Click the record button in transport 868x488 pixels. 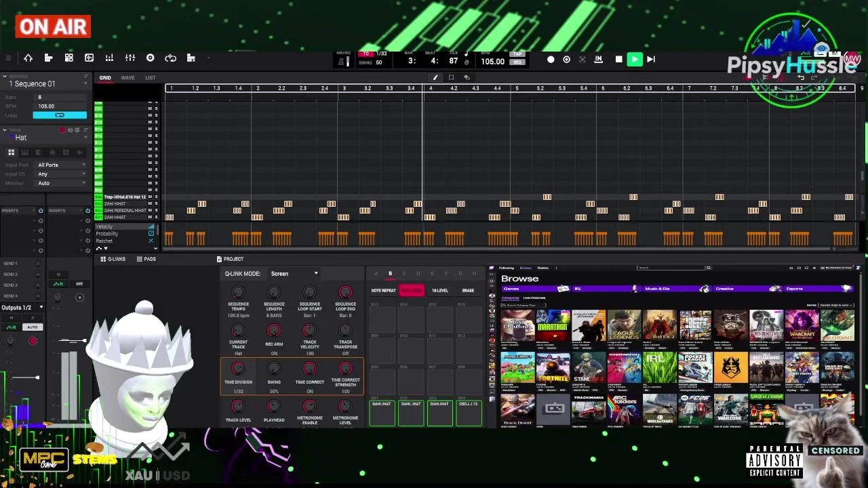point(551,60)
